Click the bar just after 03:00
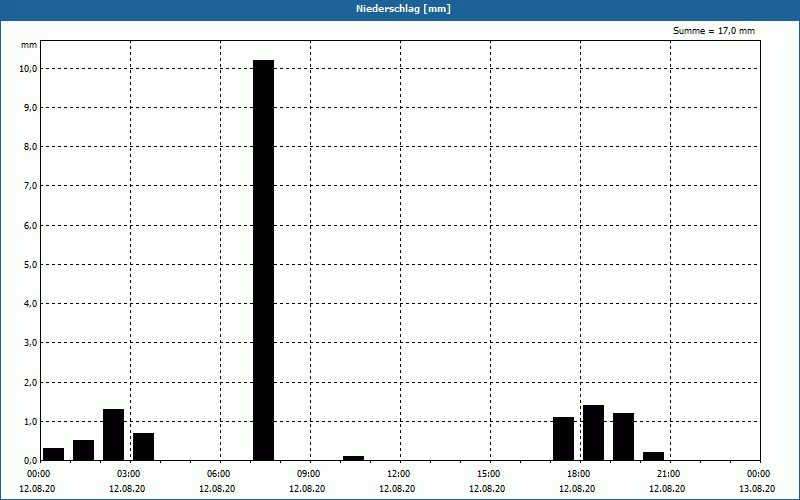 (143, 447)
